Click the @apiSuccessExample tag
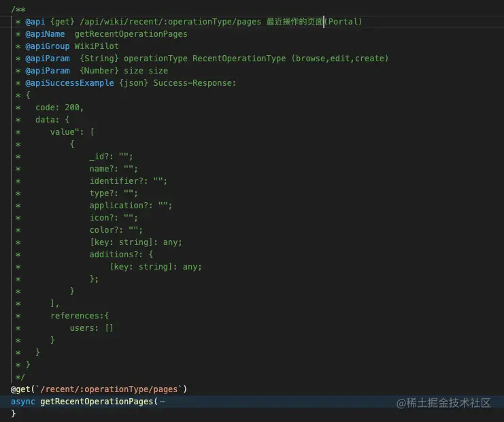This screenshot has width=504, height=422. click(69, 82)
